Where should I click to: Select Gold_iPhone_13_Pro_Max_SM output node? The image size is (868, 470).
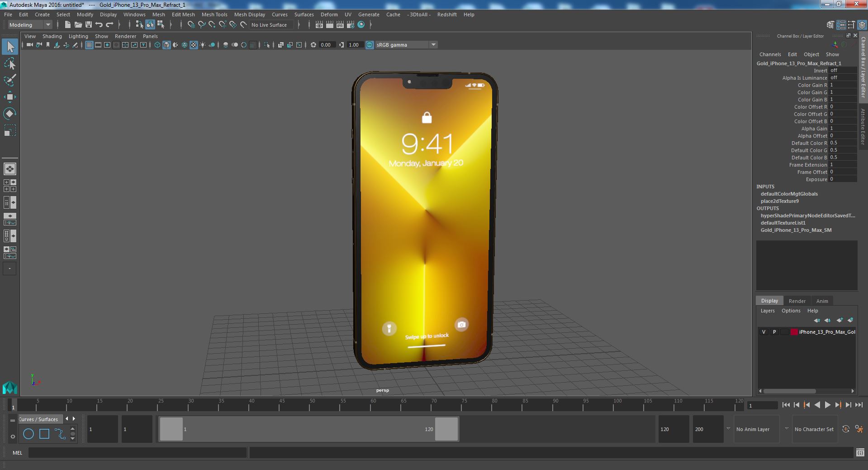[x=796, y=230]
